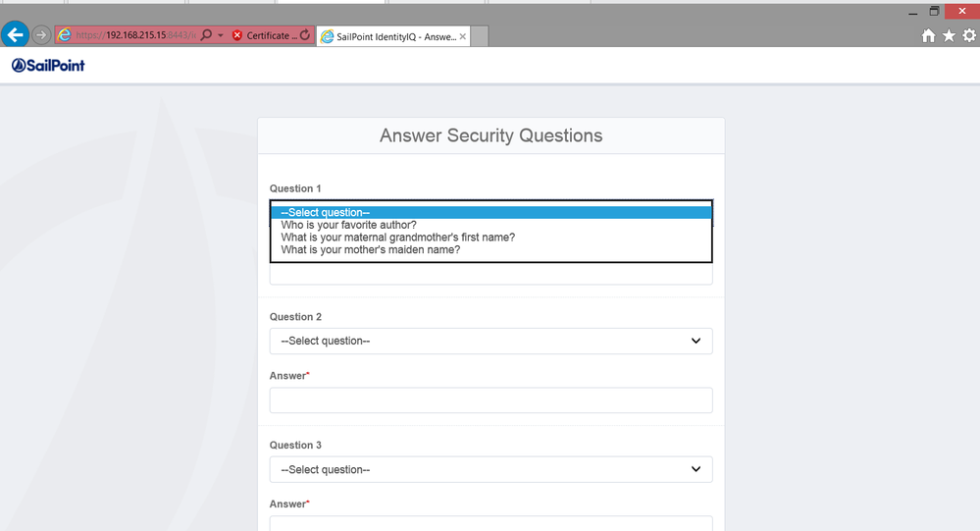This screenshot has width=980, height=531.
Task: Refresh the page with the reload icon
Action: point(304,35)
